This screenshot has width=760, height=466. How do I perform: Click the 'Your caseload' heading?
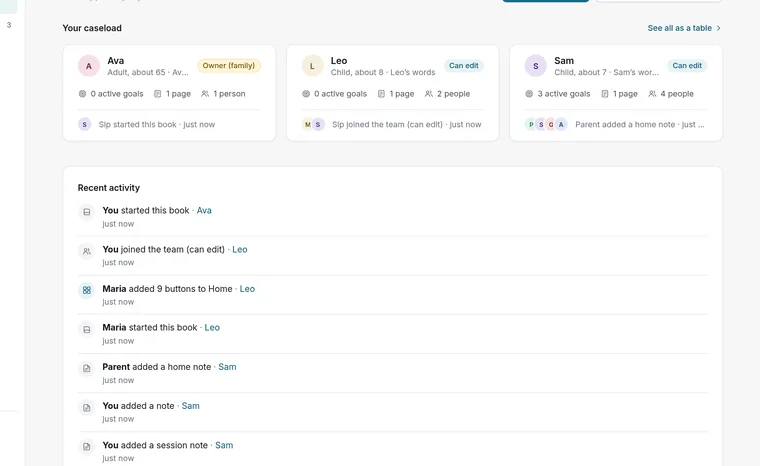tap(92, 28)
